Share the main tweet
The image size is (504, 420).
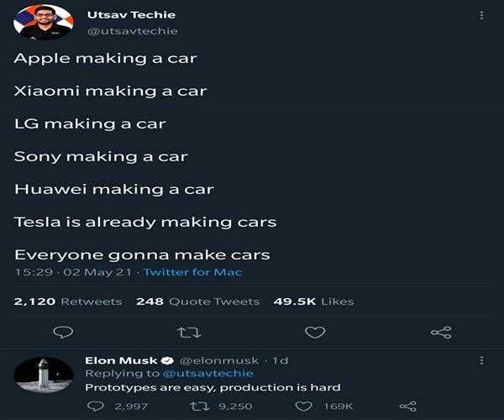(x=441, y=333)
